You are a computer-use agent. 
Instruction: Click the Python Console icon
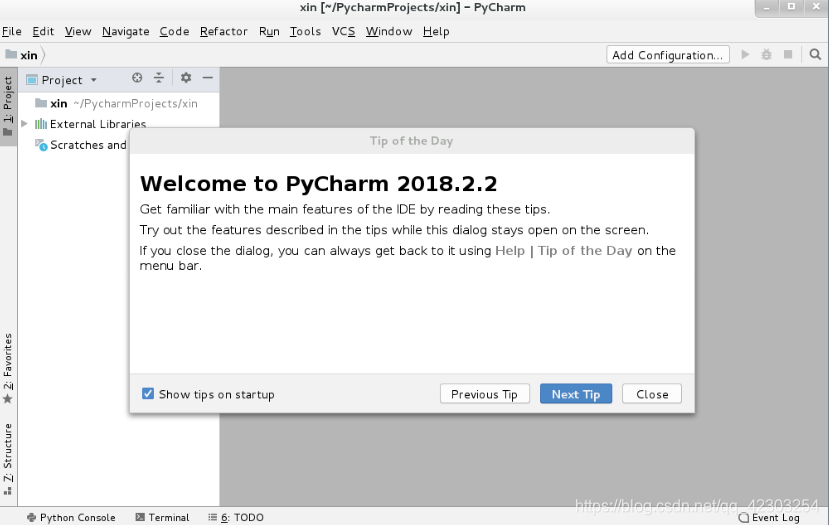pyautogui.click(x=31, y=518)
